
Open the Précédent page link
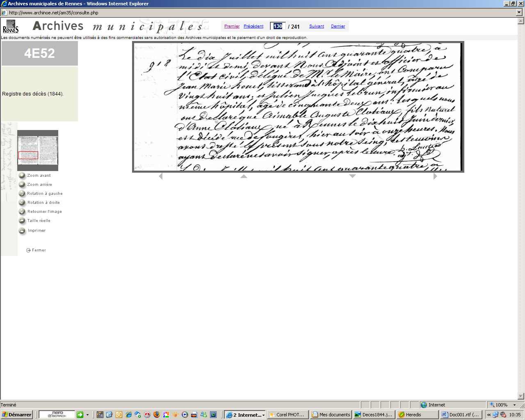tap(253, 26)
